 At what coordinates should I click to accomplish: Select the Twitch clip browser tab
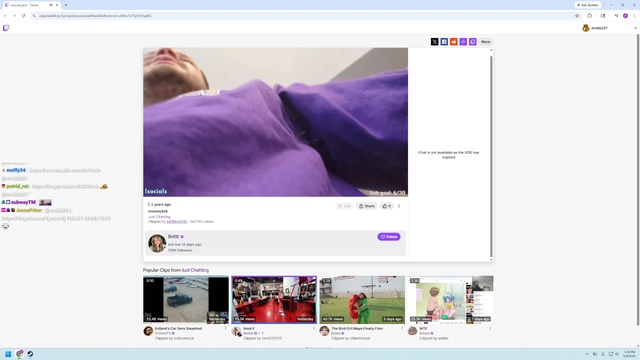click(x=31, y=5)
